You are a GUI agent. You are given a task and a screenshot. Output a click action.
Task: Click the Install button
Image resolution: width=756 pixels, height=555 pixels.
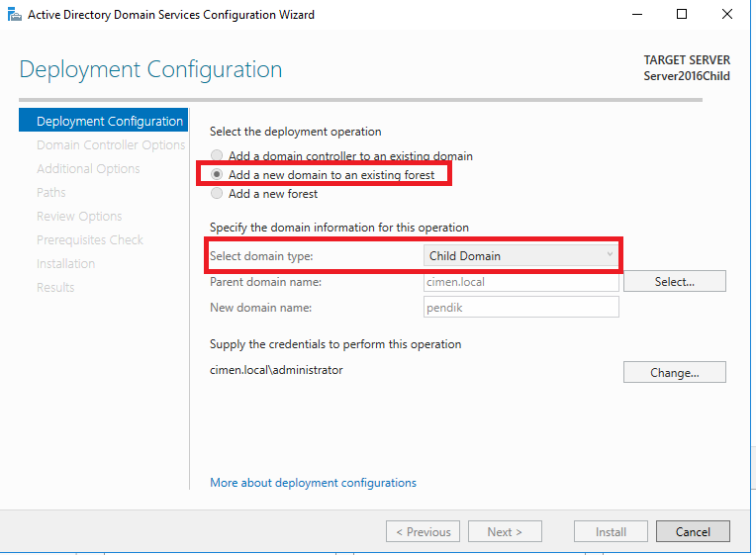[x=611, y=531]
